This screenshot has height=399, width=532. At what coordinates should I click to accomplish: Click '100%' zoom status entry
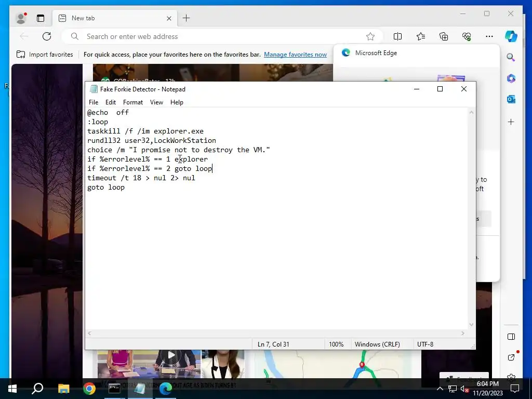(x=336, y=344)
